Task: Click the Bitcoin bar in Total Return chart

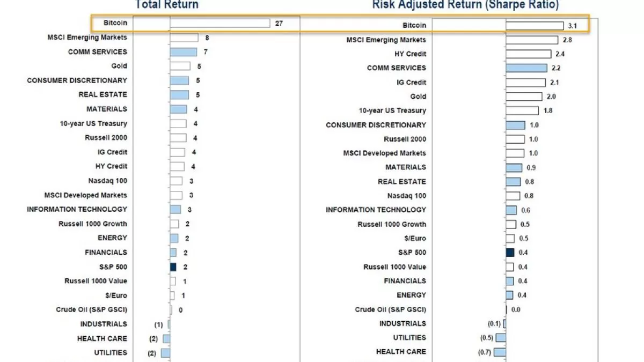Action: (220, 23)
